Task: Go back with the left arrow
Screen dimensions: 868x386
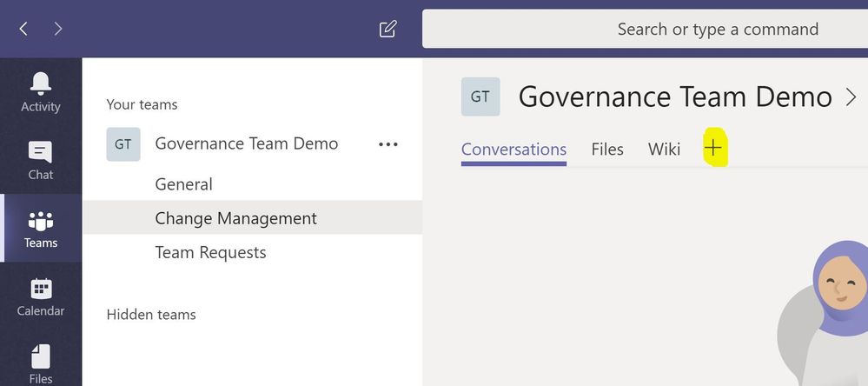Action: pos(23,29)
